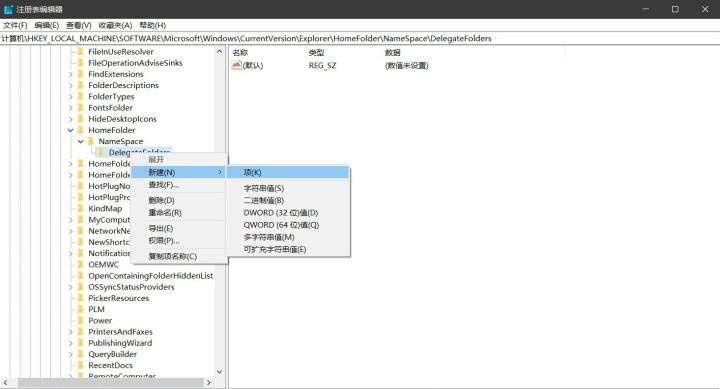The image size is (720, 389).
Task: Click the QueryBuilder folder icon
Action: coord(81,354)
